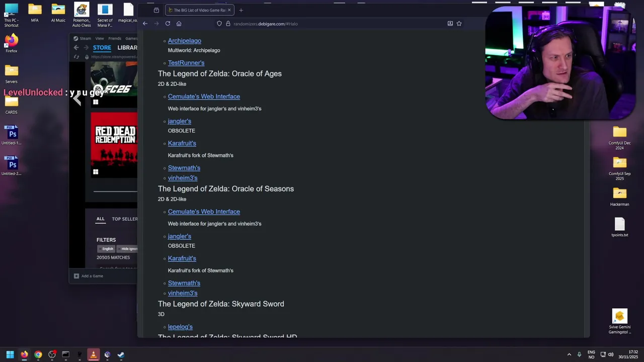Open Stewmath's link under Oracle of Seasons
The width and height of the screenshot is (644, 362).
184,283
